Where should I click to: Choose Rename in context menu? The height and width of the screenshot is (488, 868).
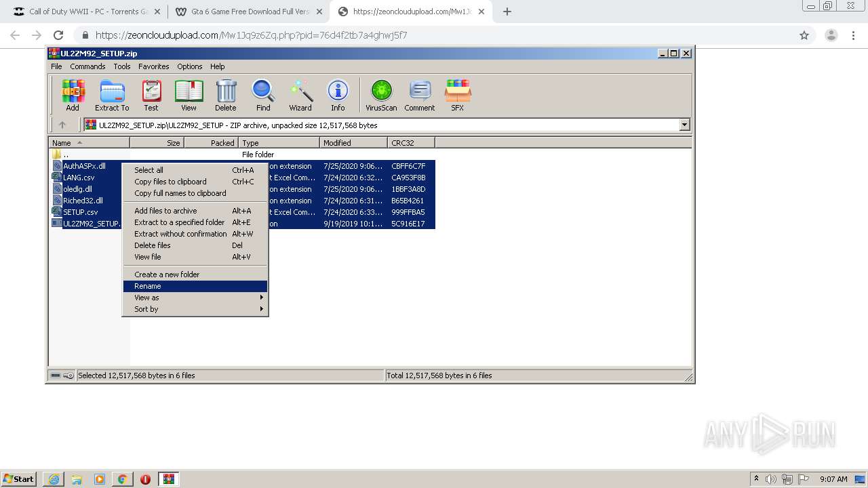pyautogui.click(x=195, y=286)
